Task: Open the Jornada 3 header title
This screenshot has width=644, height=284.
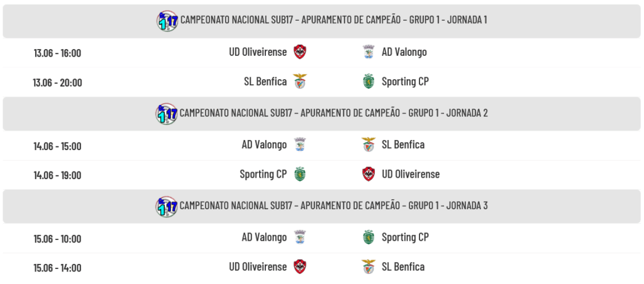Action: [x=333, y=205]
